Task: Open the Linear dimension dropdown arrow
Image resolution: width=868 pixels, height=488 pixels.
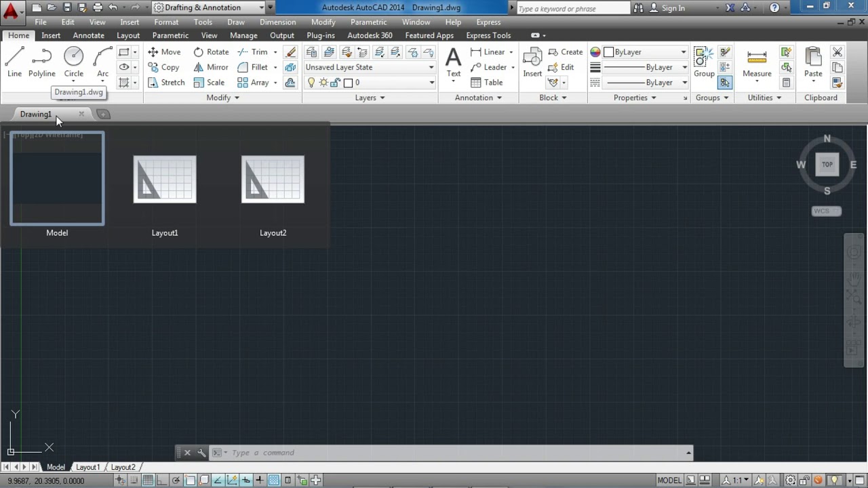Action: click(511, 52)
